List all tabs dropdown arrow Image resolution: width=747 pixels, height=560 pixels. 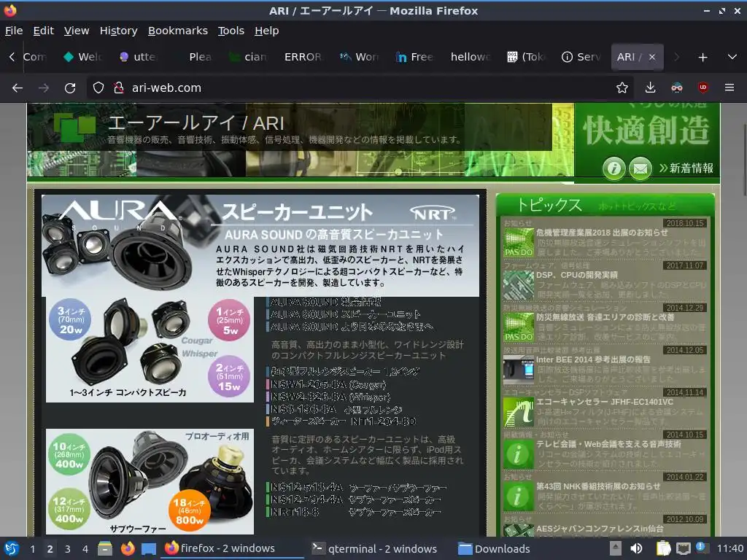[x=732, y=57]
